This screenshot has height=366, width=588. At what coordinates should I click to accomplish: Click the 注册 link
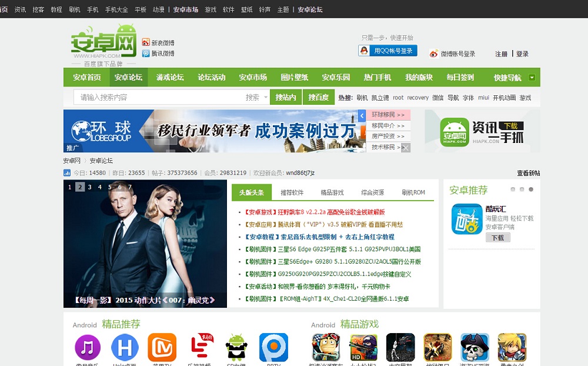(x=501, y=54)
